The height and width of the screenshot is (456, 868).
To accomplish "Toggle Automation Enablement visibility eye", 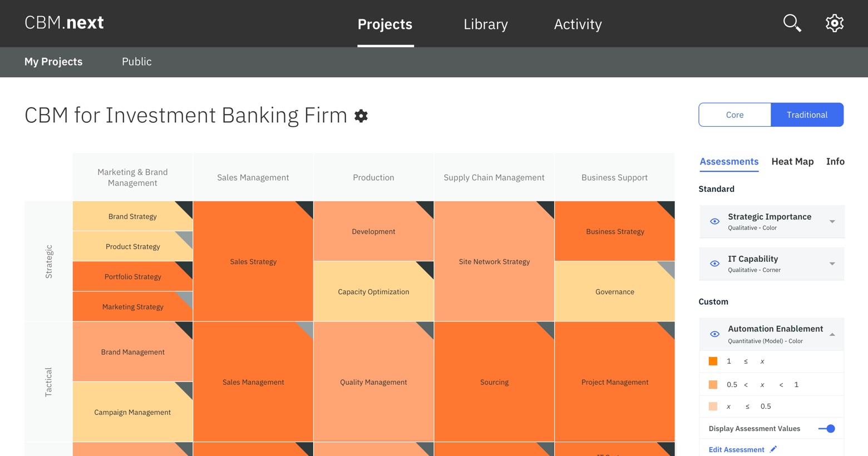I will click(x=714, y=334).
